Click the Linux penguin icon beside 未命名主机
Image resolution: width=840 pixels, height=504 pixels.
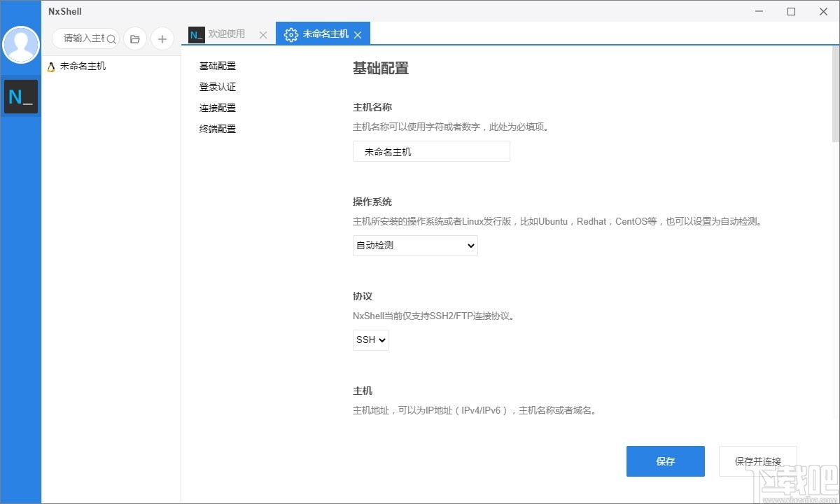(50, 66)
